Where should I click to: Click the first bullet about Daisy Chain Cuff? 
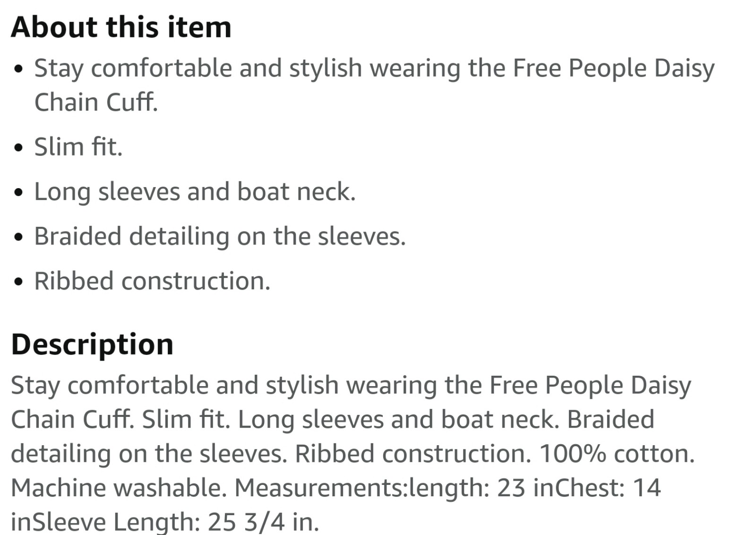[x=374, y=85]
